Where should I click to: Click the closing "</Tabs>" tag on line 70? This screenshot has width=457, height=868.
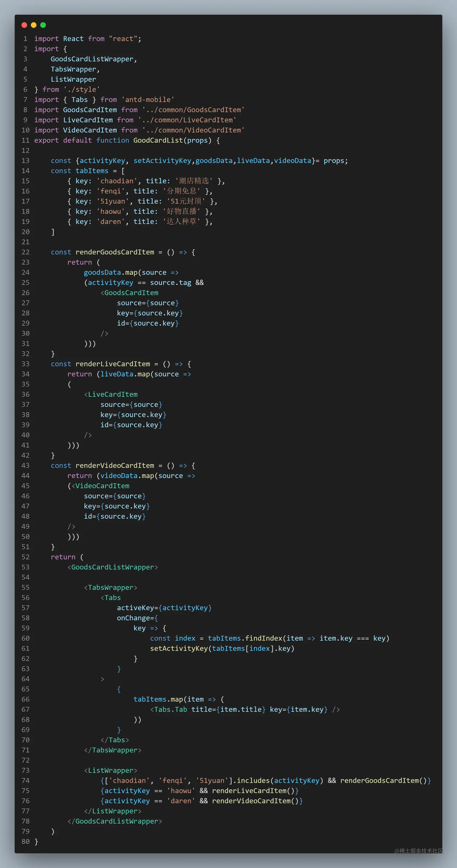115,740
